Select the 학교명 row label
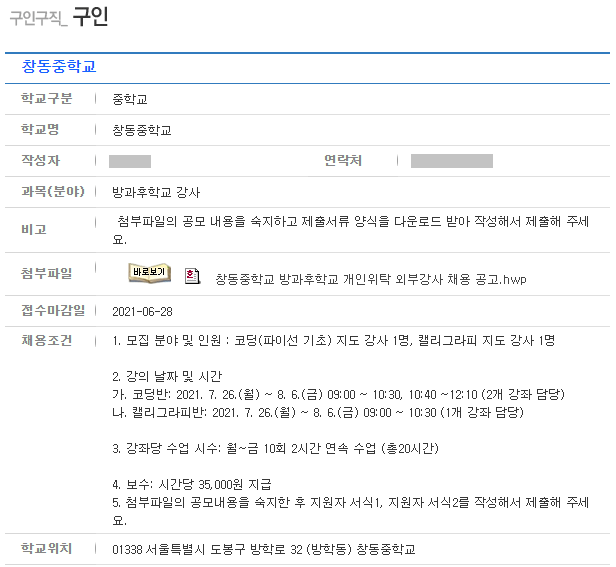The width and height of the screenshot is (616, 567). coord(40,129)
